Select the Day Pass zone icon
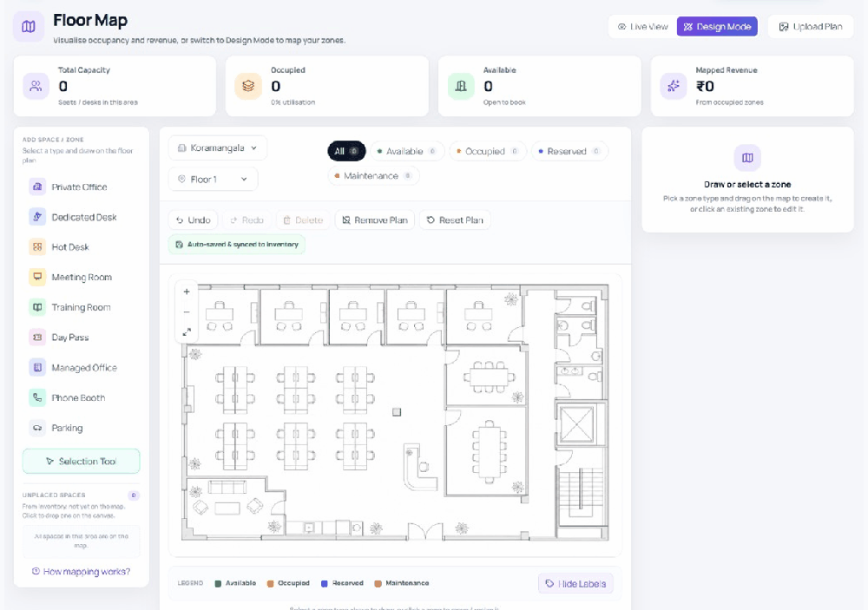 point(37,337)
